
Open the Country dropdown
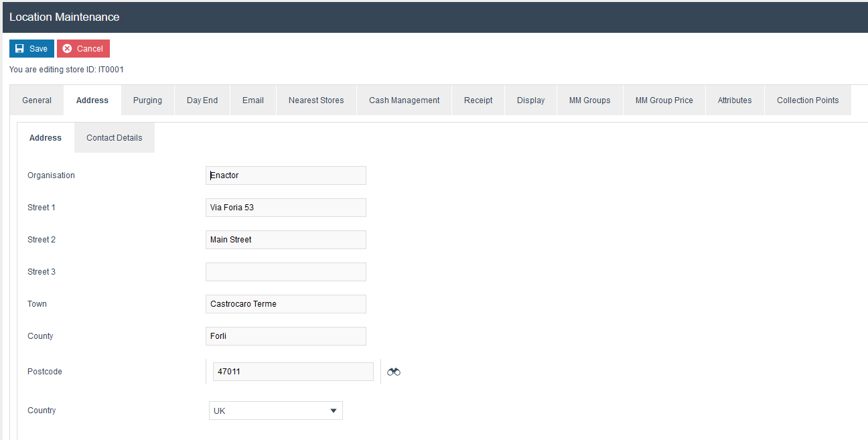[x=275, y=411]
